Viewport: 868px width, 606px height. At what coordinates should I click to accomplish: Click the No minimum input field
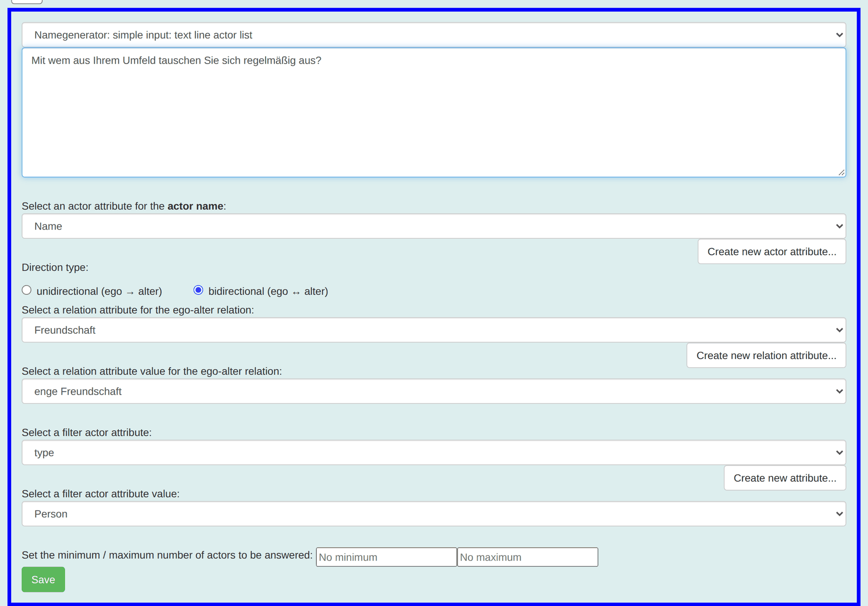(x=386, y=557)
